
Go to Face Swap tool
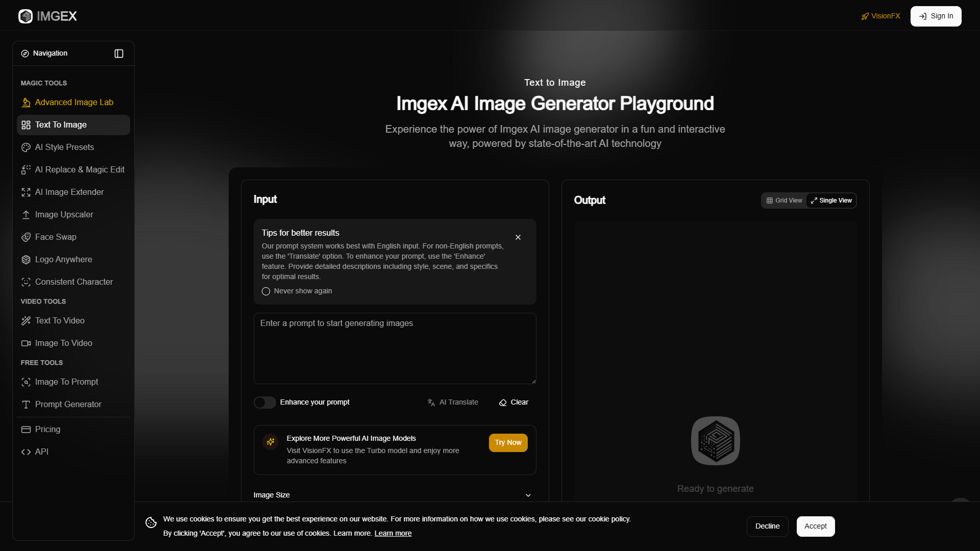click(73, 237)
